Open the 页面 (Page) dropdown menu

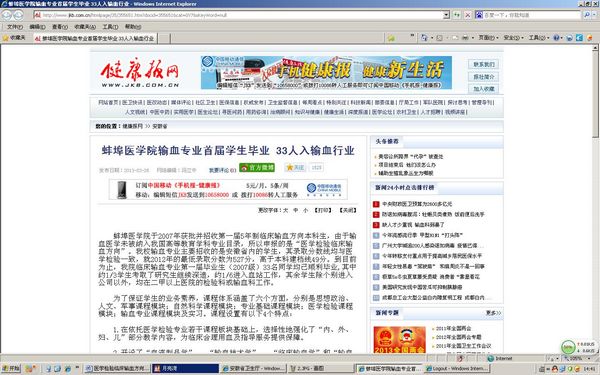489,38
